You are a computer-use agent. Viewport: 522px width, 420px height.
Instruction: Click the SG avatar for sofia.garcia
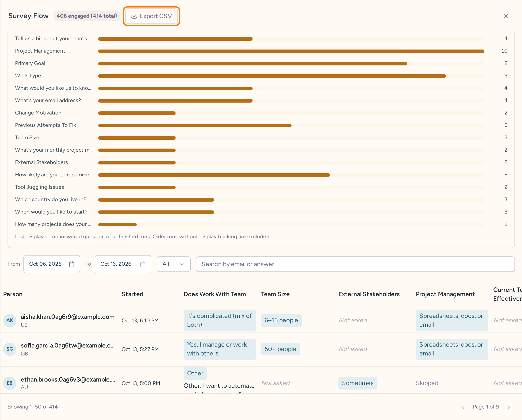point(10,349)
